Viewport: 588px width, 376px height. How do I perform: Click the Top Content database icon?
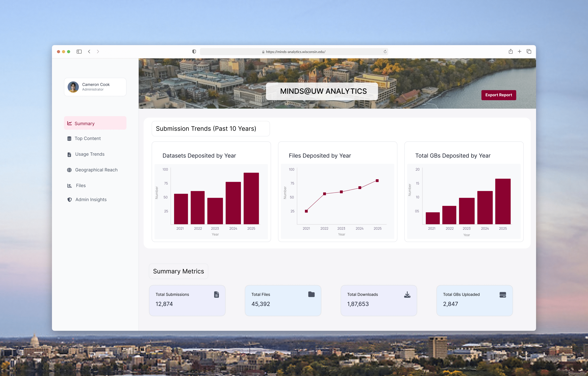[x=69, y=139]
